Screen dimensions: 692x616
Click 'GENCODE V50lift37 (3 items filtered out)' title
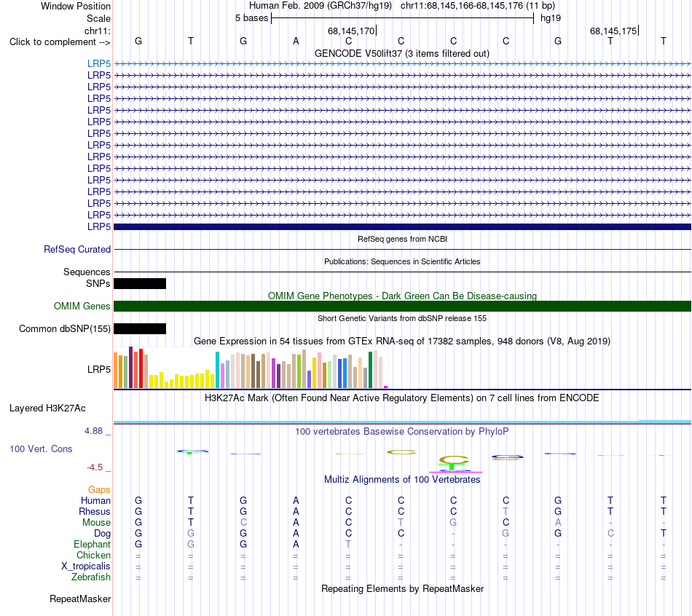[x=402, y=53]
